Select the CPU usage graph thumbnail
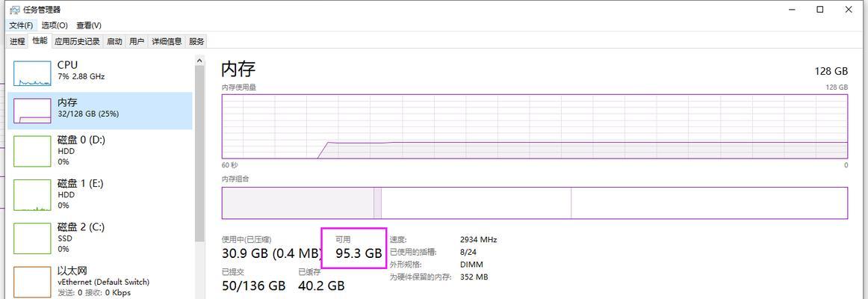The image size is (868, 299). point(32,73)
